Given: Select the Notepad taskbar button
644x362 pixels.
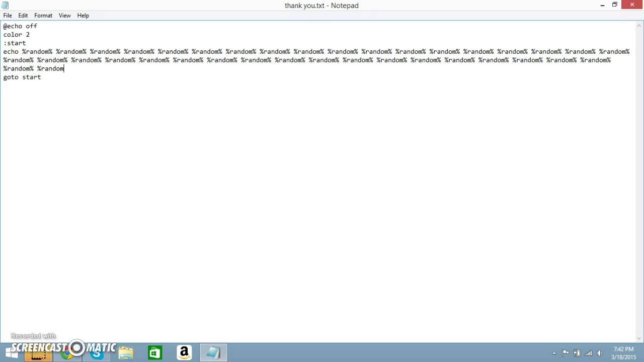Looking at the screenshot, I should [x=213, y=353].
